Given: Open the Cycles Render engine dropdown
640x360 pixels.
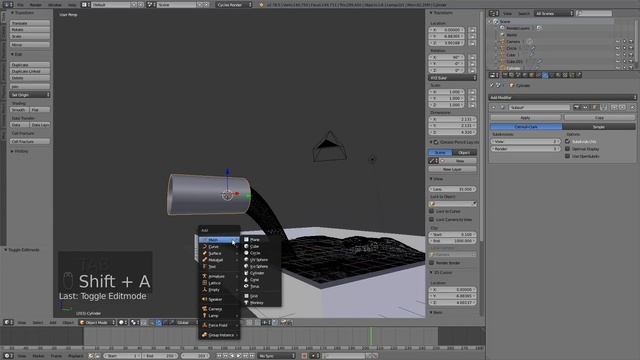Looking at the screenshot, I should tap(234, 5).
